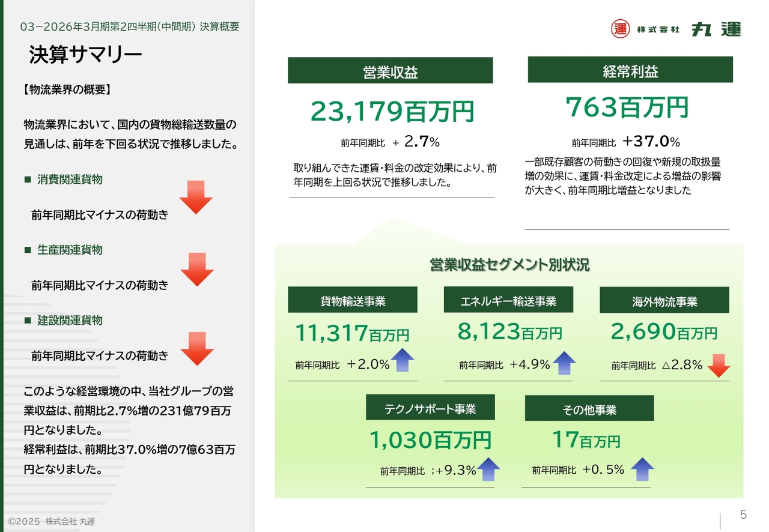Click the red down arrow beside 消費関連貨物
This screenshot has height=532, width=769.
click(196, 197)
